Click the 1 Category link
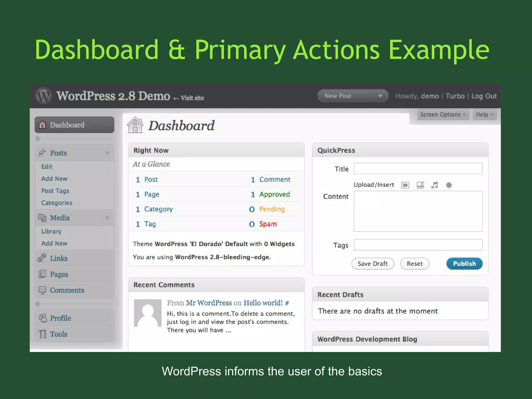 tap(154, 209)
